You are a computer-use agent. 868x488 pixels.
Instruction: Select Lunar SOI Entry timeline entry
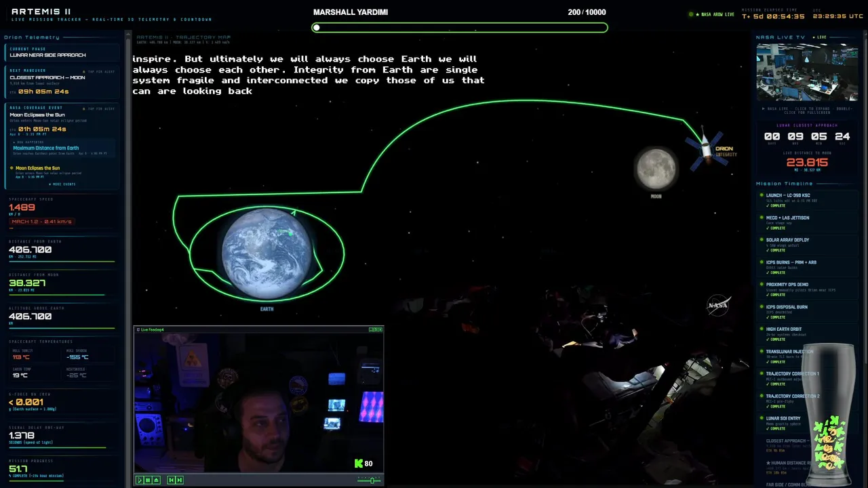pos(807,423)
